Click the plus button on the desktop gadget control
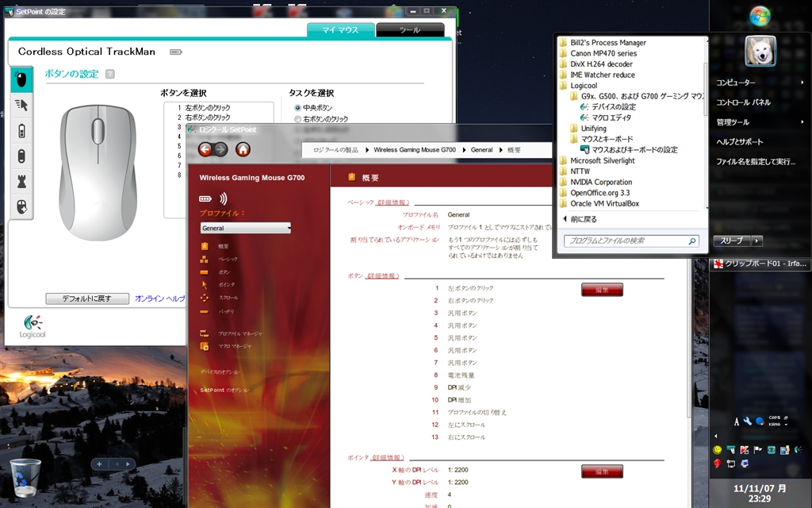The height and width of the screenshot is (508, 812). click(99, 464)
